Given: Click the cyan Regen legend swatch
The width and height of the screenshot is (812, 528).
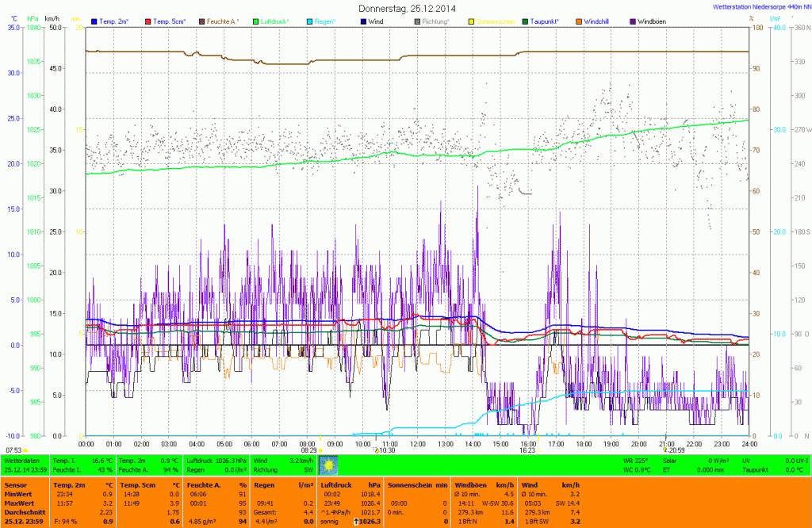Looking at the screenshot, I should pos(310,21).
